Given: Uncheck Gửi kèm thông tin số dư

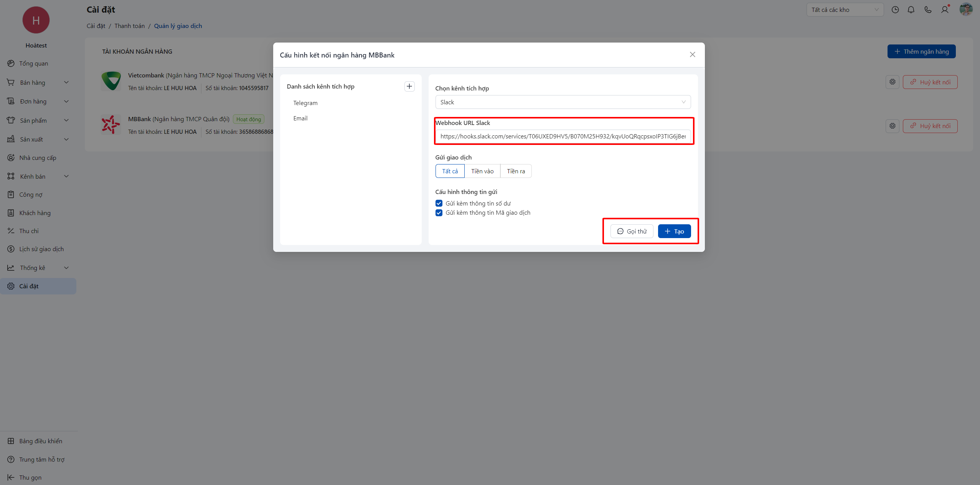Looking at the screenshot, I should [439, 203].
